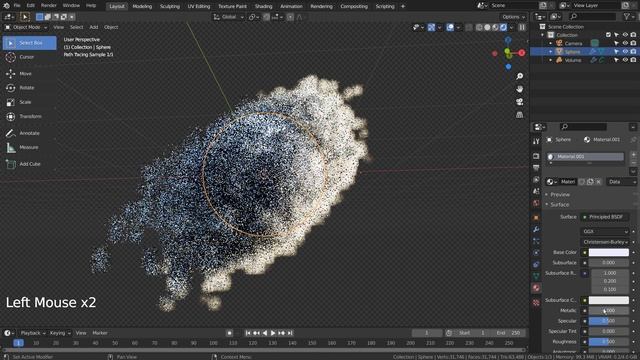Switch to solid viewport shading
This screenshot has width=640, height=360.
487,27
